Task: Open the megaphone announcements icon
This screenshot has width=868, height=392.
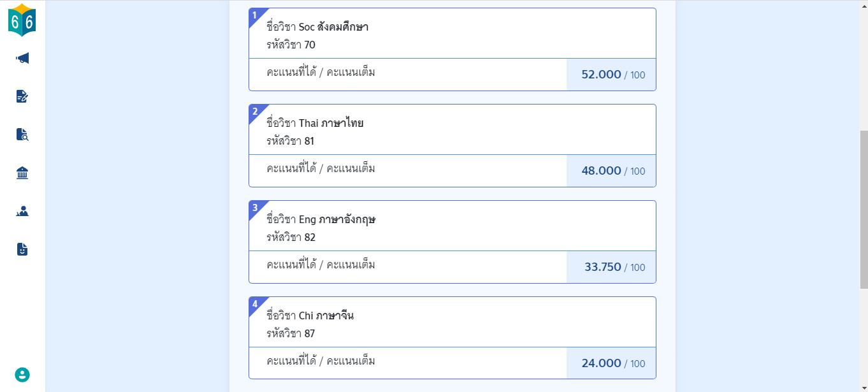Action: [x=22, y=59]
